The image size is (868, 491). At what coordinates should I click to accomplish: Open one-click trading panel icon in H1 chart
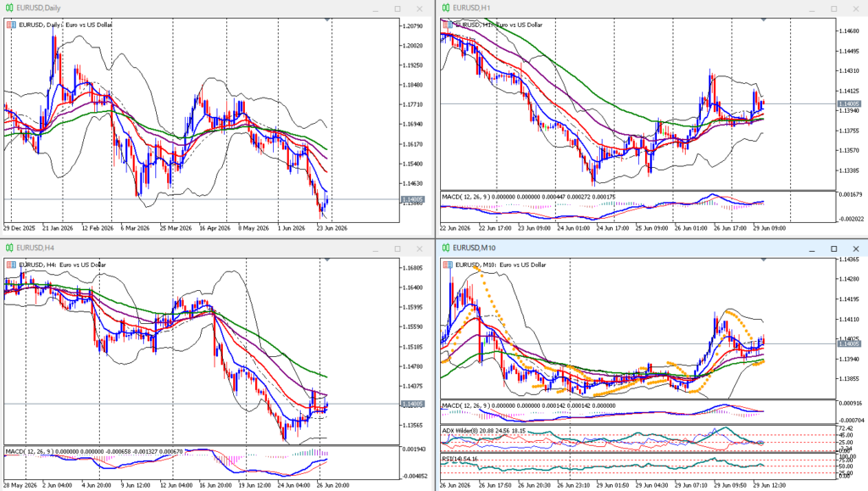point(448,25)
